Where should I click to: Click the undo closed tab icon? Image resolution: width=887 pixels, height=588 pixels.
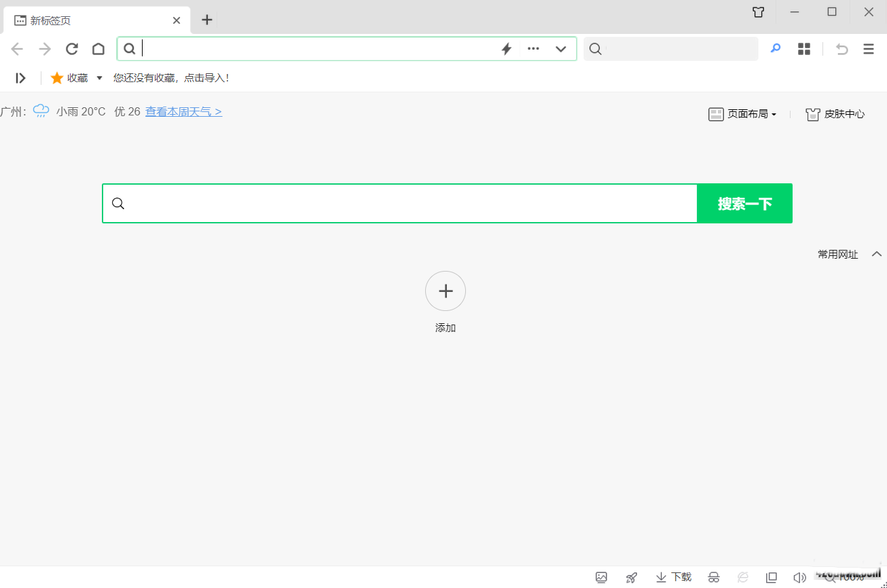842,49
